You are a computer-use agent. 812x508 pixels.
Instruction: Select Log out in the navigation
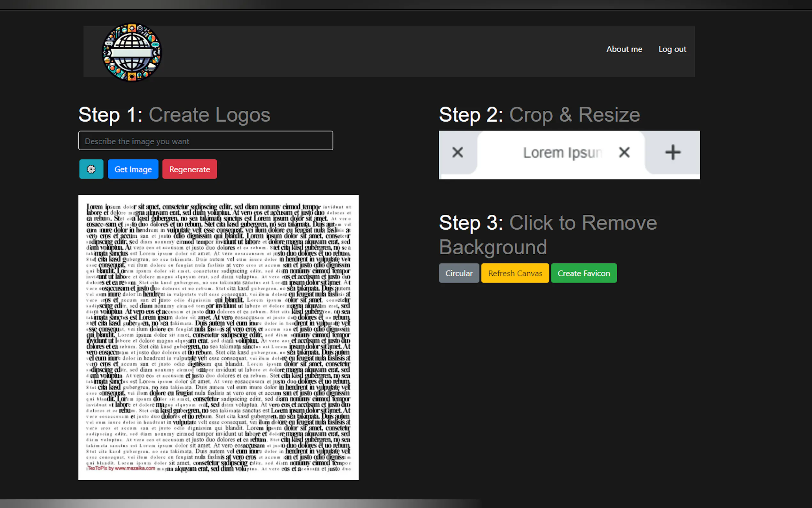pyautogui.click(x=672, y=49)
